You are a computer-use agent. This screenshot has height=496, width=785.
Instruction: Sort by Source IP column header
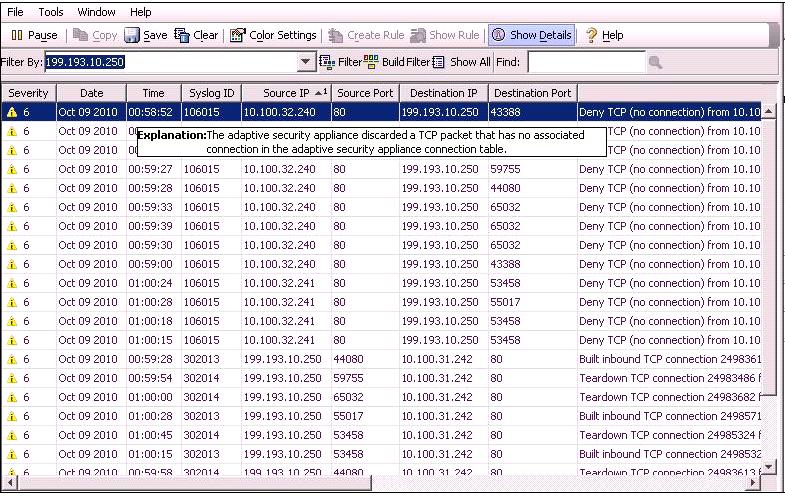[x=286, y=93]
